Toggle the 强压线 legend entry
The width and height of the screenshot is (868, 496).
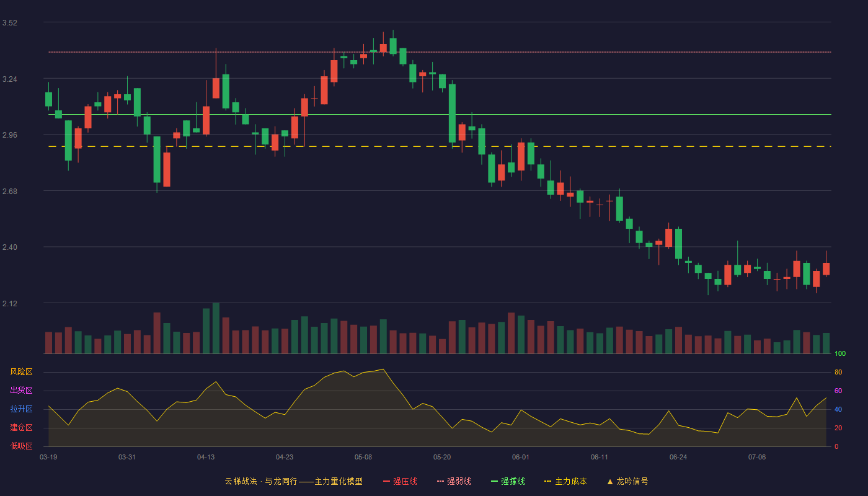point(400,481)
